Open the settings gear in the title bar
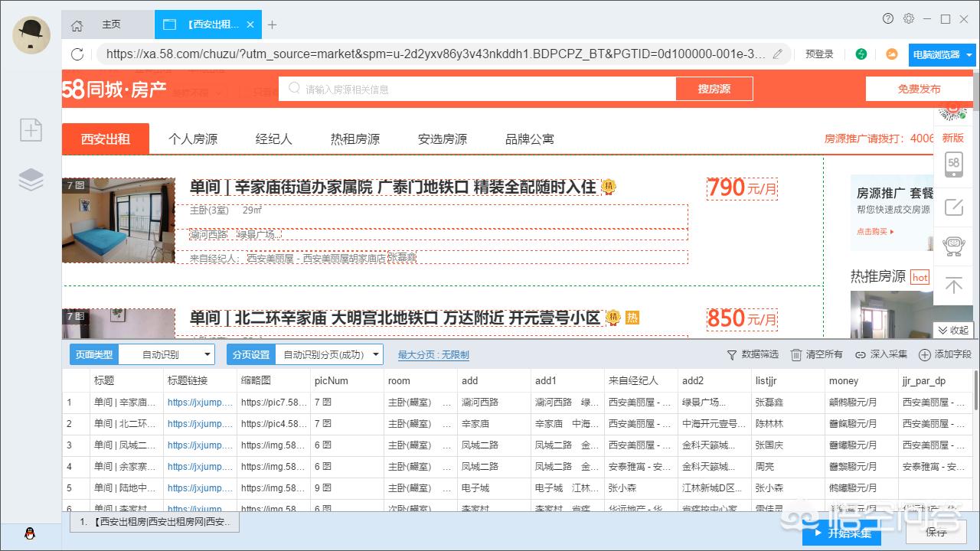The height and width of the screenshot is (551, 980). [x=909, y=18]
